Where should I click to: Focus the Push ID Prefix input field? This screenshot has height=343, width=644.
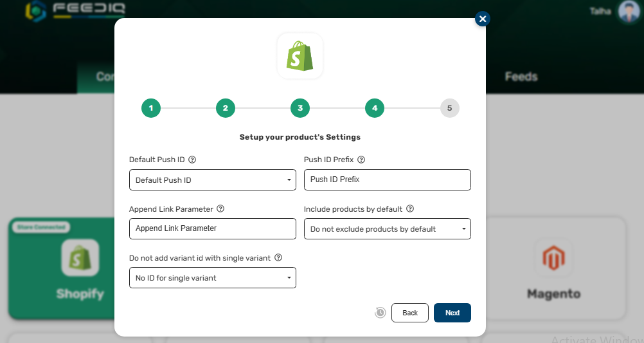pos(388,180)
